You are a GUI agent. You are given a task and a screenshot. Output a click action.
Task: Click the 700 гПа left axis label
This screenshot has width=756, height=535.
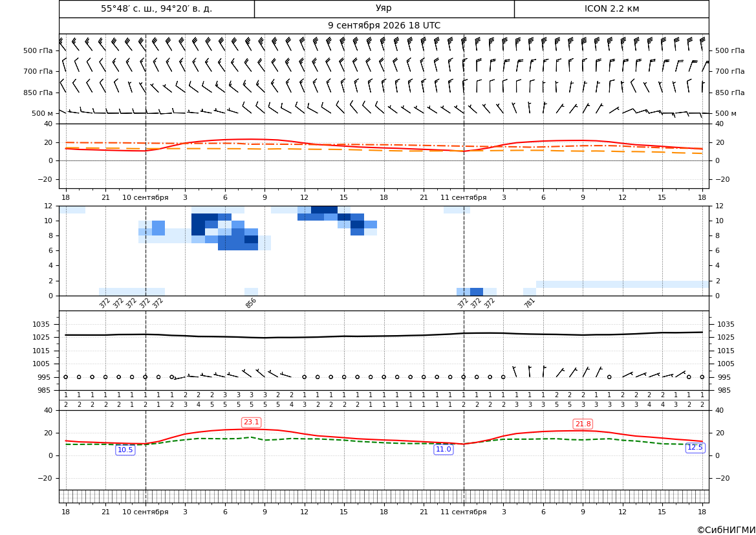38,71
